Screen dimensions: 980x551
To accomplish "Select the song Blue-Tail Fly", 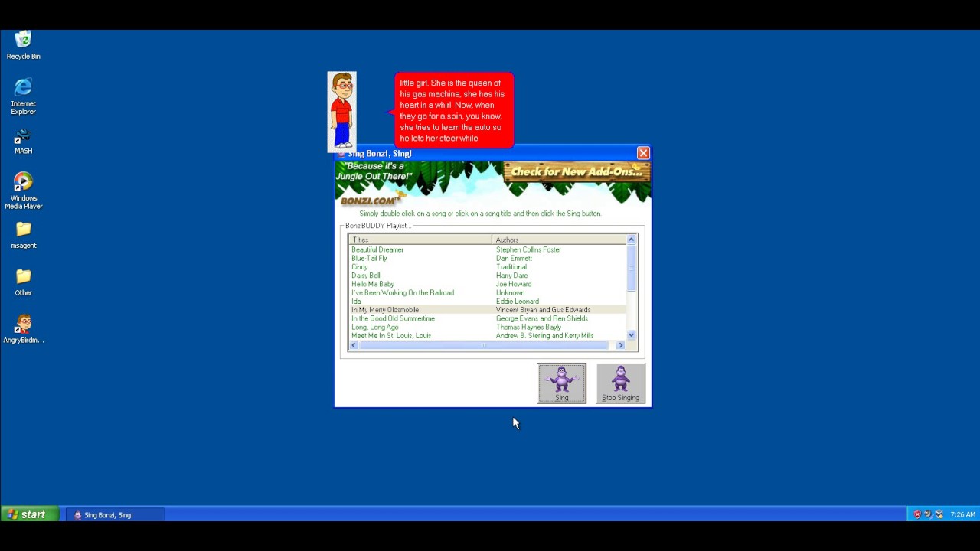I will click(369, 258).
